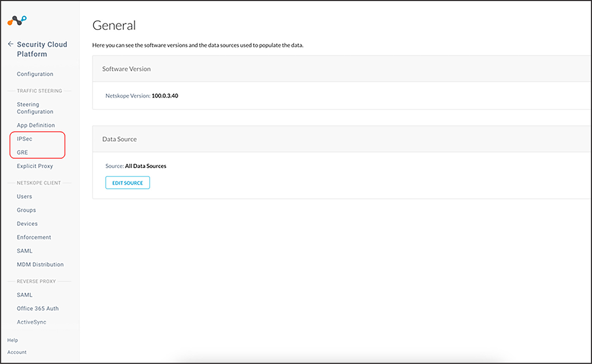Open the Account link
This screenshot has height=364, width=592.
pos(17,352)
